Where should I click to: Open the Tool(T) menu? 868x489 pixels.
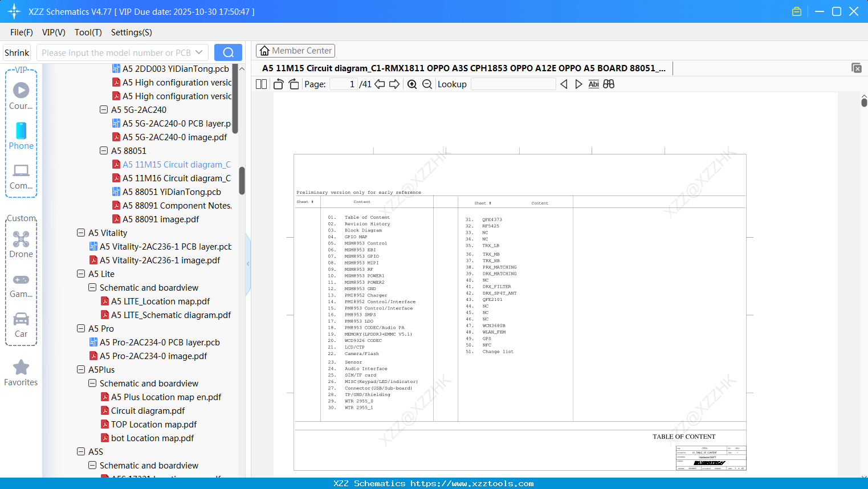[88, 32]
